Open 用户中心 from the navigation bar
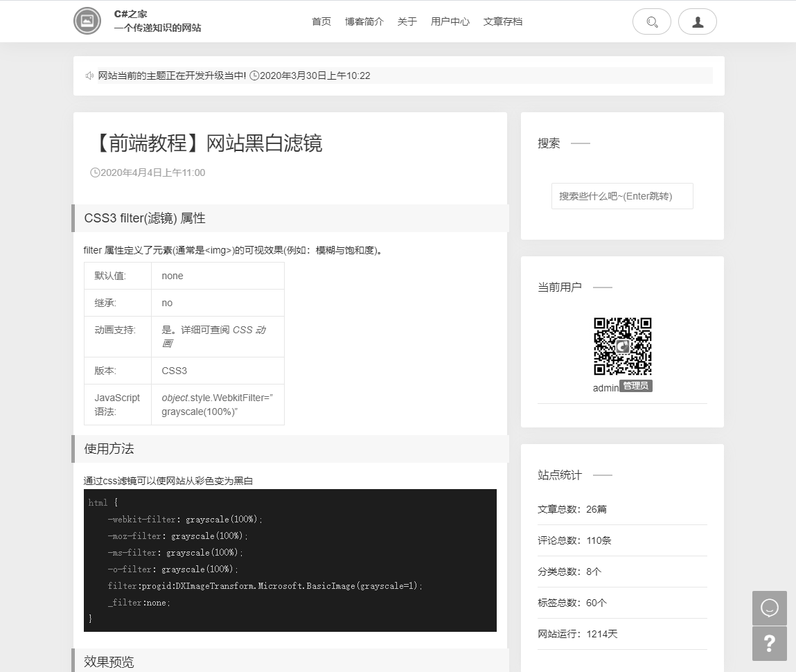The height and width of the screenshot is (672, 796). [450, 21]
